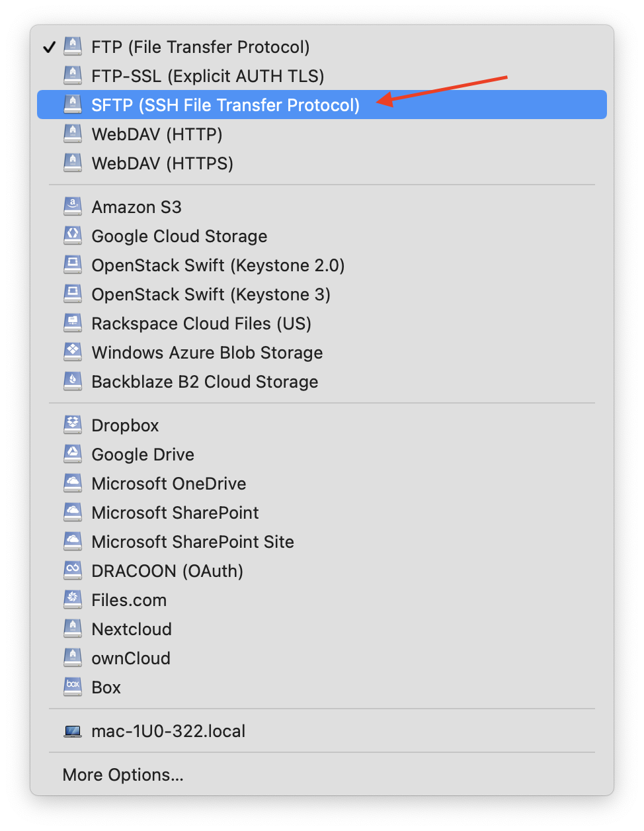Click the Dropbox icon
Screen dimensions: 644x831
point(73,425)
